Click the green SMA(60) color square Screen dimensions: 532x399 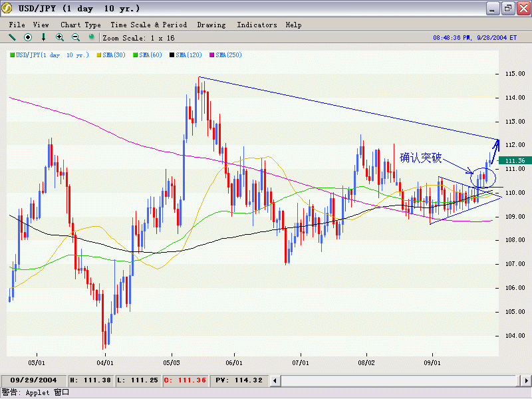pos(136,55)
